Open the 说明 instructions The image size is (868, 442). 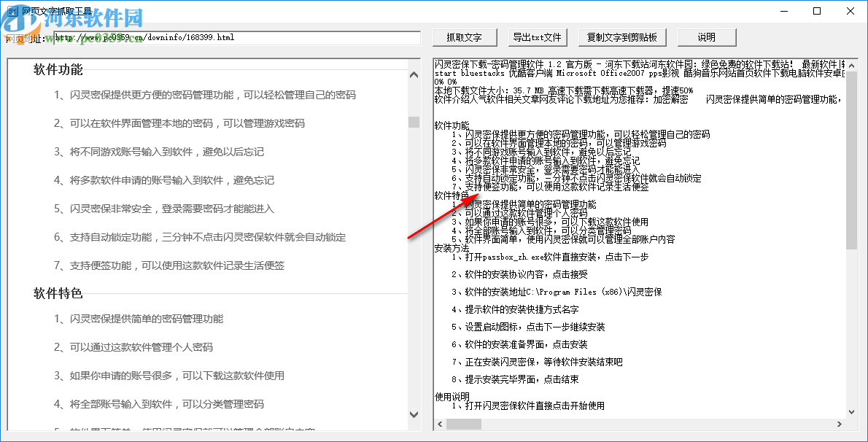[706, 37]
